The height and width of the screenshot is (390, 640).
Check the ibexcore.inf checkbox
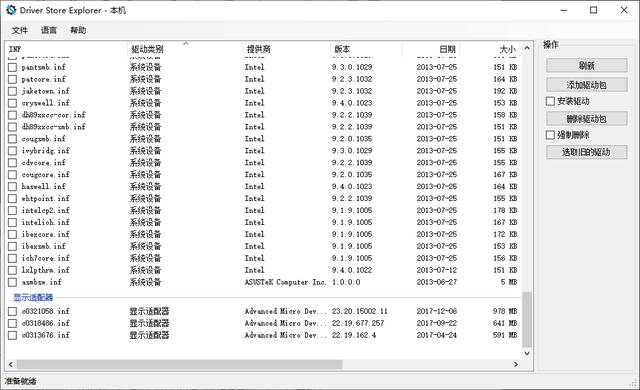click(13, 235)
